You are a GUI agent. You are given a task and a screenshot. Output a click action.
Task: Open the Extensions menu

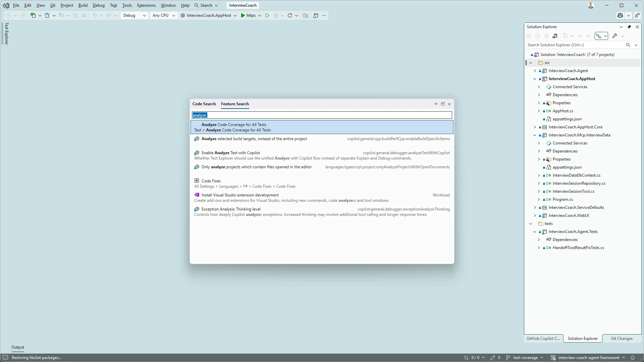tap(146, 5)
